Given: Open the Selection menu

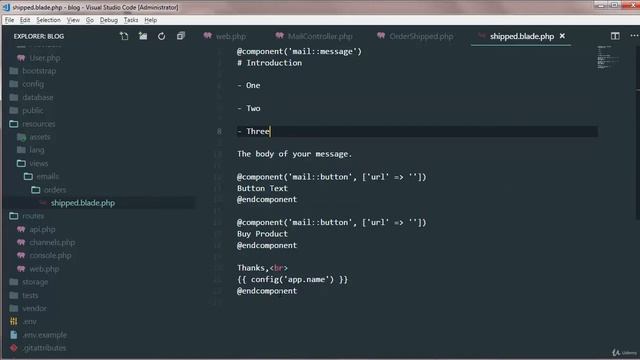Looking at the screenshot, I should click(48, 20).
